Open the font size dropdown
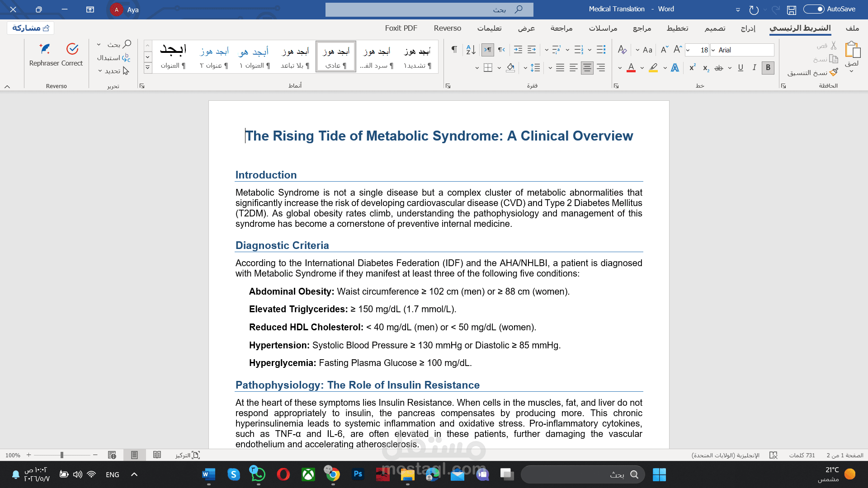The height and width of the screenshot is (488, 868). click(688, 50)
